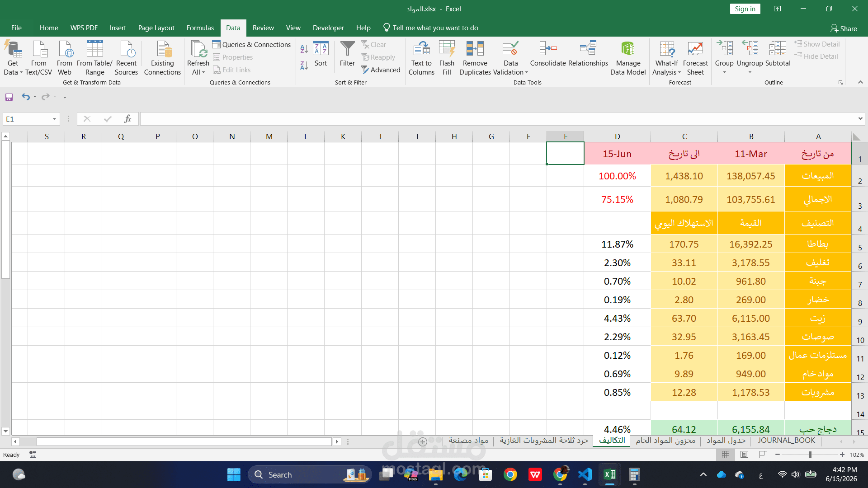Expand Refresh All dropdown arrow
This screenshot has width=868, height=488.
(x=203, y=72)
